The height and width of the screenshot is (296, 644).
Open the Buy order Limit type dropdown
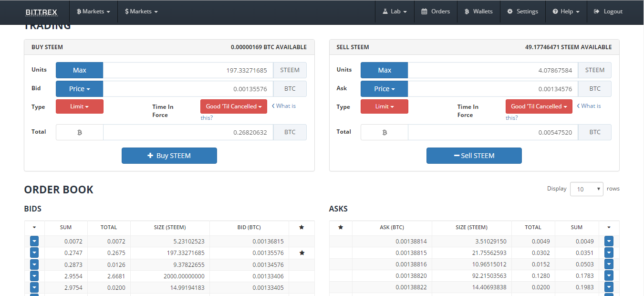click(80, 106)
